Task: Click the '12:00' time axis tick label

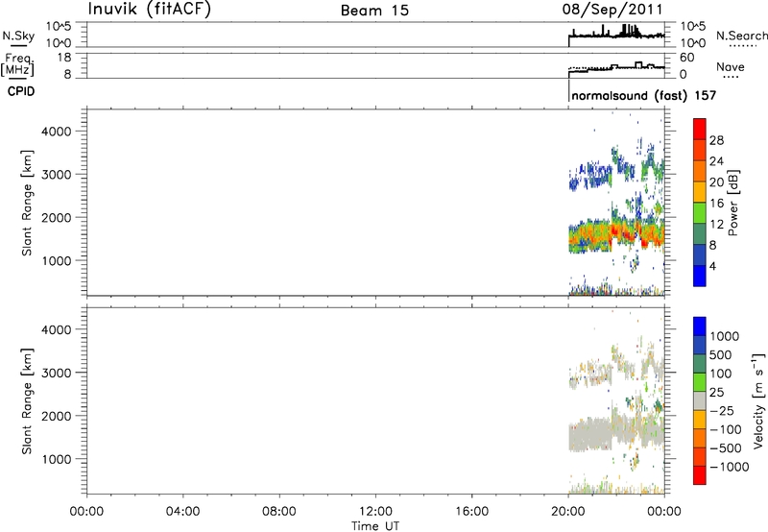Action: (375, 512)
